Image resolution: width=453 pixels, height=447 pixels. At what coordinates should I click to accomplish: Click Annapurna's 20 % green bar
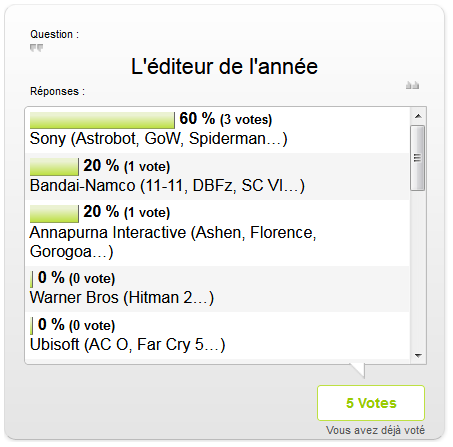54,213
